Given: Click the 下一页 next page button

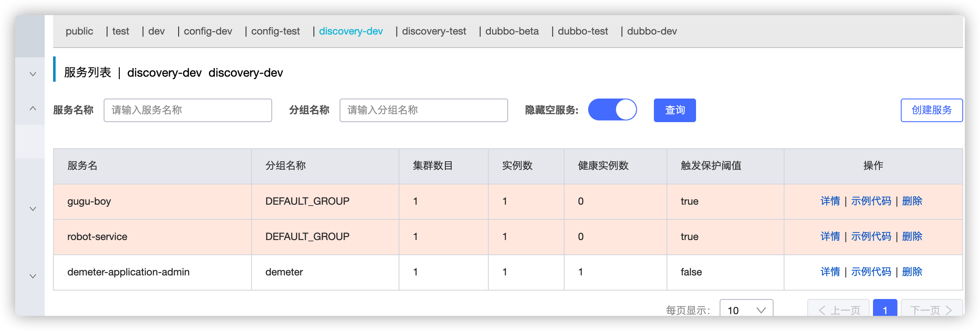Looking at the screenshot, I should 931,310.
